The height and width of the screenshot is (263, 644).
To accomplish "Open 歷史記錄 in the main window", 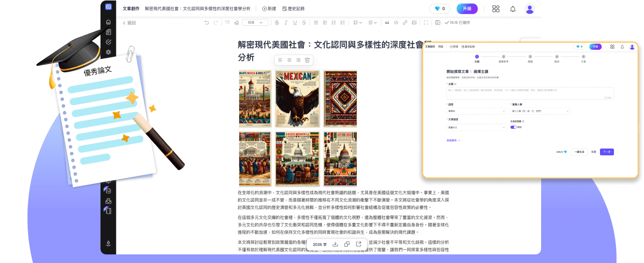I will coord(293,9).
